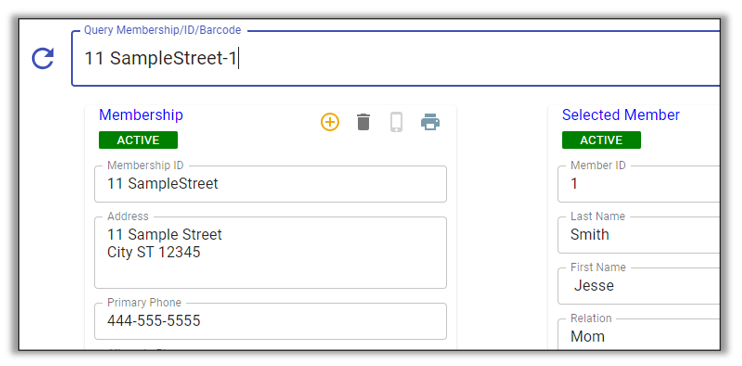Image resolution: width=742 pixels, height=366 pixels.
Task: Click the ACTIVE status badge under Selected Member
Action: (601, 140)
